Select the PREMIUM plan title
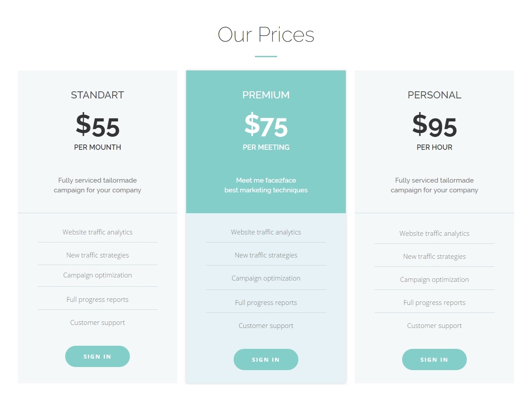The width and height of the screenshot is (532, 410). pos(266,95)
